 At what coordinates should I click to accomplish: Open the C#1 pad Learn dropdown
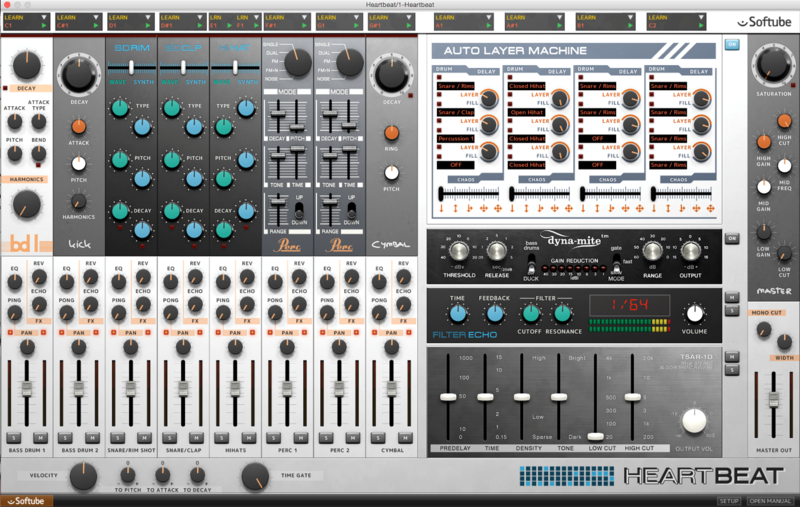96,17
